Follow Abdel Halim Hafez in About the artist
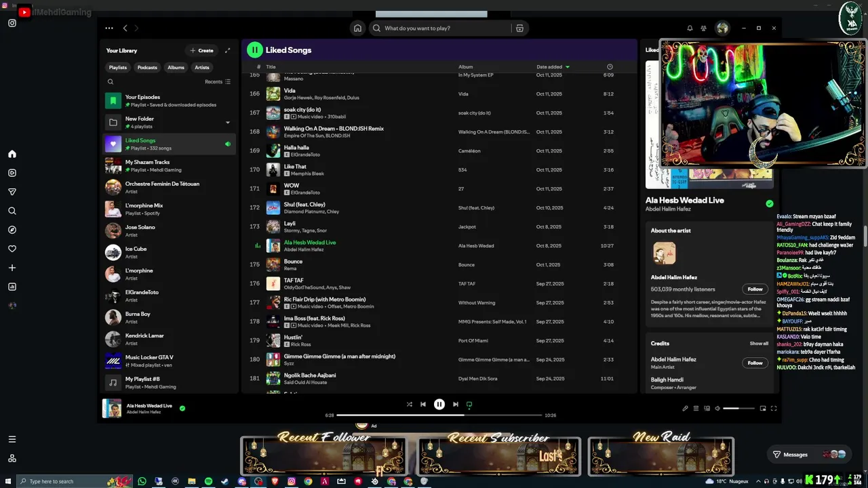The width and height of the screenshot is (868, 488). click(x=755, y=289)
